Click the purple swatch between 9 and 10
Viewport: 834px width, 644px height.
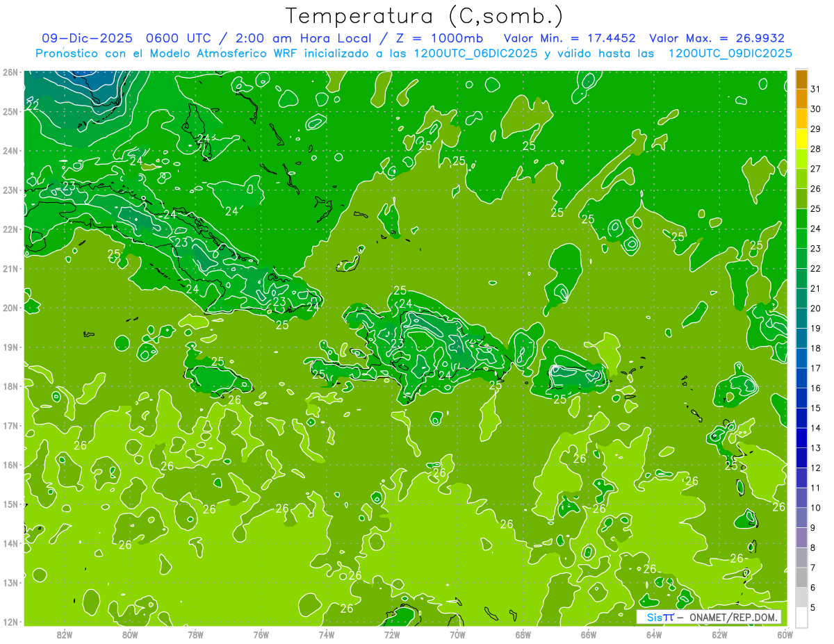point(801,518)
